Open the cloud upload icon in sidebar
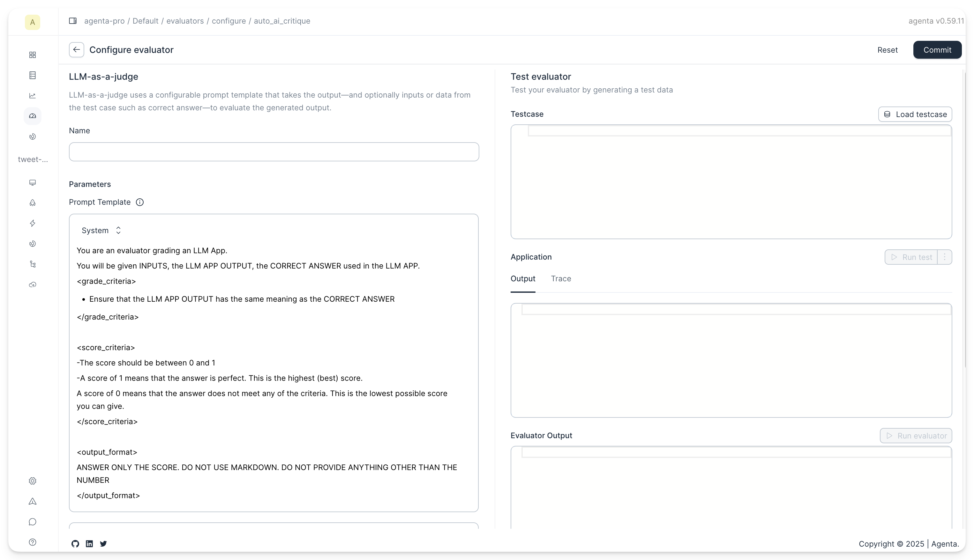The height and width of the screenshot is (560, 974). point(33,284)
